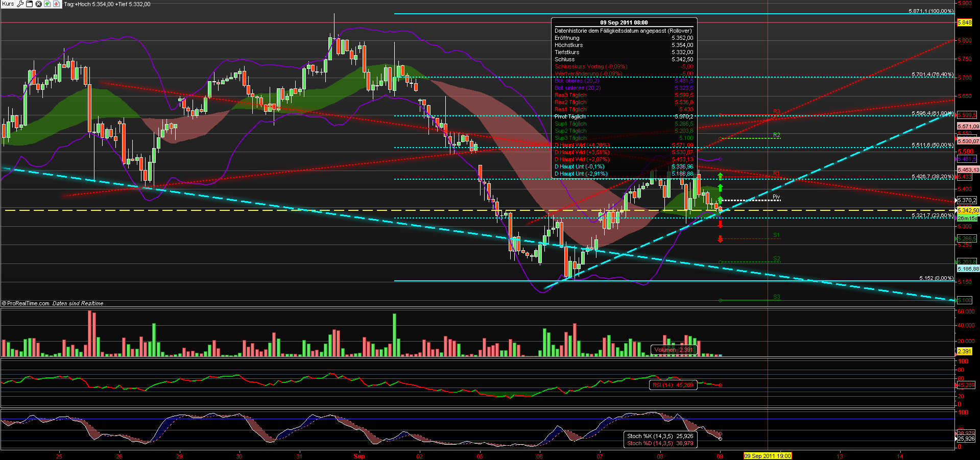Open chart settings with the wrench icon
980x460 pixels.
coord(20,4)
